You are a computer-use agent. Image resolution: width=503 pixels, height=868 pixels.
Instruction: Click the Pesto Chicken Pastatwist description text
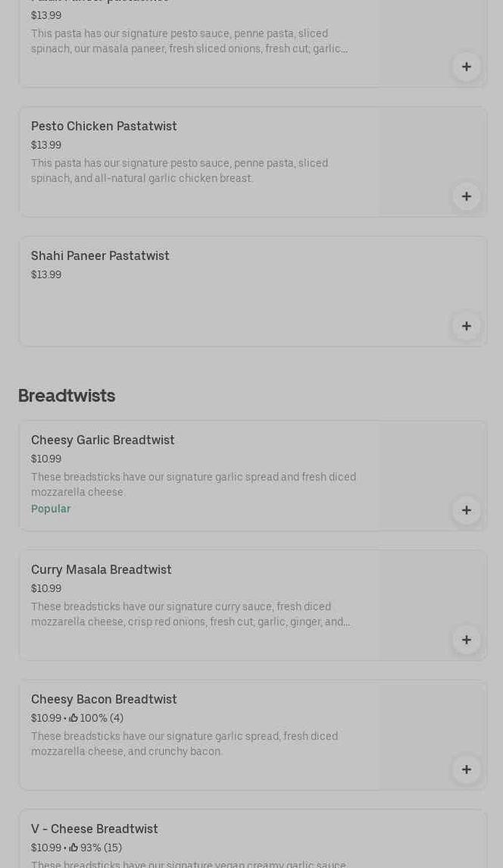tap(180, 171)
